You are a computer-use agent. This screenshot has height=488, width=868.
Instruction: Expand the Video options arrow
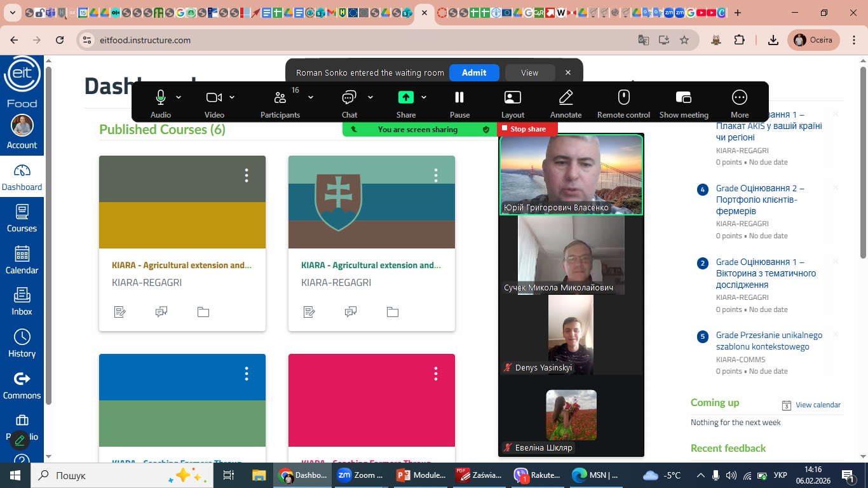click(232, 97)
